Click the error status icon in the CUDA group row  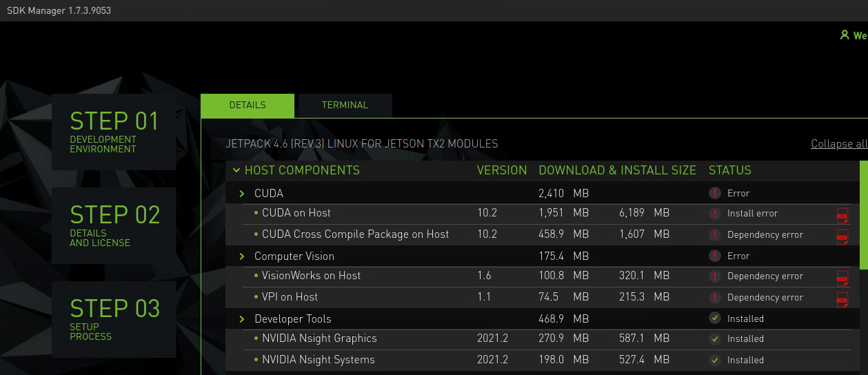(715, 193)
